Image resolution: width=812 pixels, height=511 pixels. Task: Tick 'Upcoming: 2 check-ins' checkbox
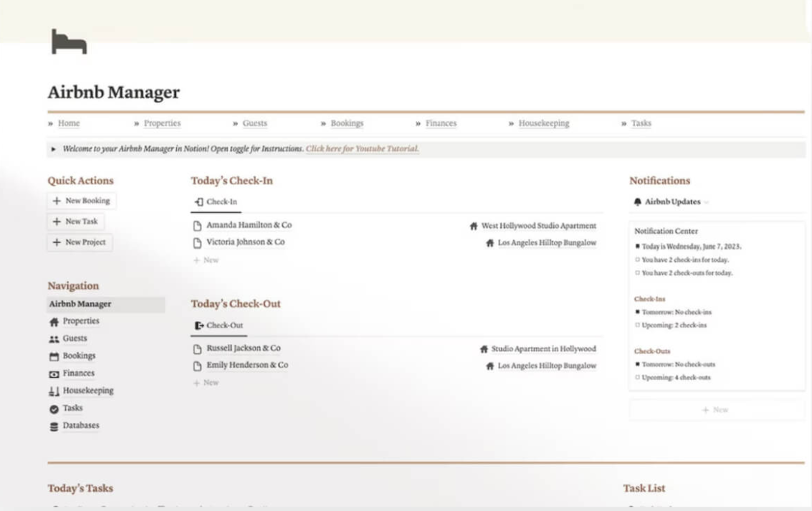(637, 325)
